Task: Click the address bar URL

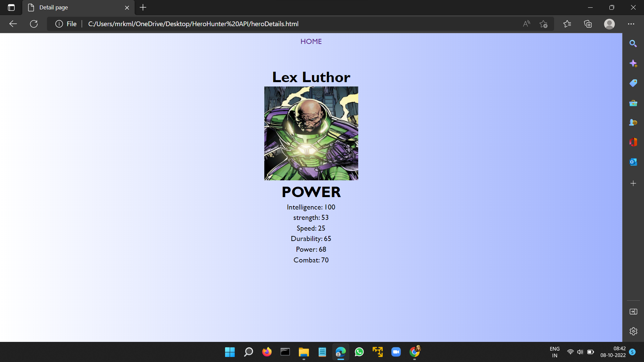Action: [x=193, y=24]
